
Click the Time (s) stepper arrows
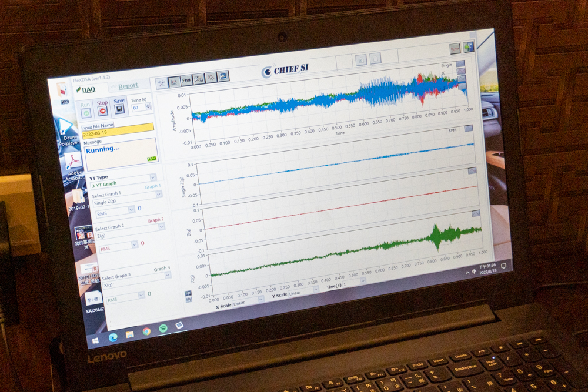coord(148,106)
